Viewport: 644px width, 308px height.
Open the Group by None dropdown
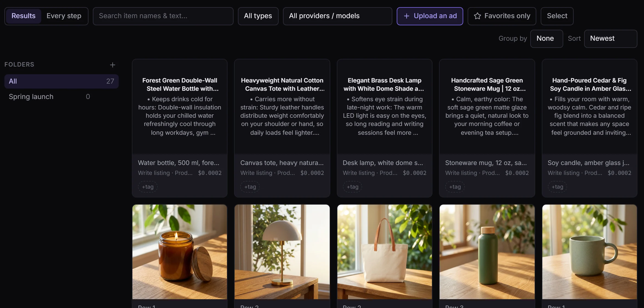click(546, 38)
